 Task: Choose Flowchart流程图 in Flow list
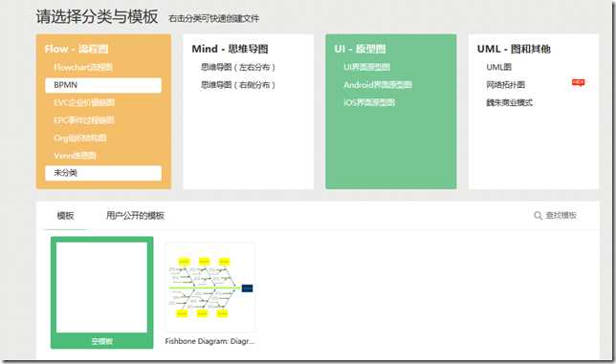coord(83,67)
